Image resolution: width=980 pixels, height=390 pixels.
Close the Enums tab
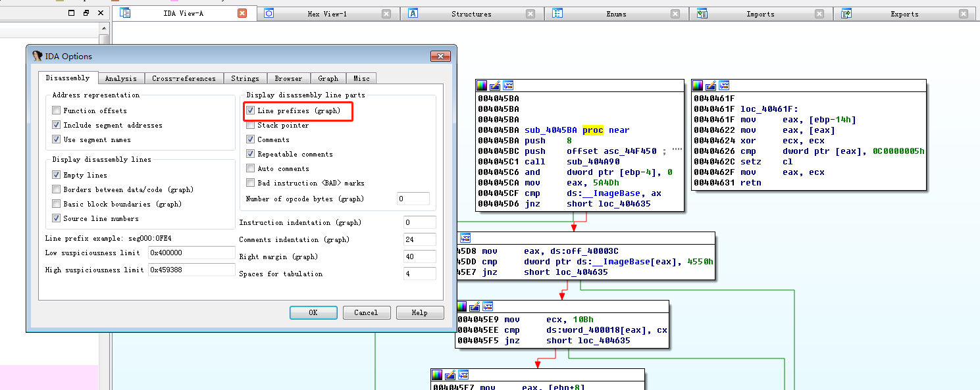coord(675,13)
